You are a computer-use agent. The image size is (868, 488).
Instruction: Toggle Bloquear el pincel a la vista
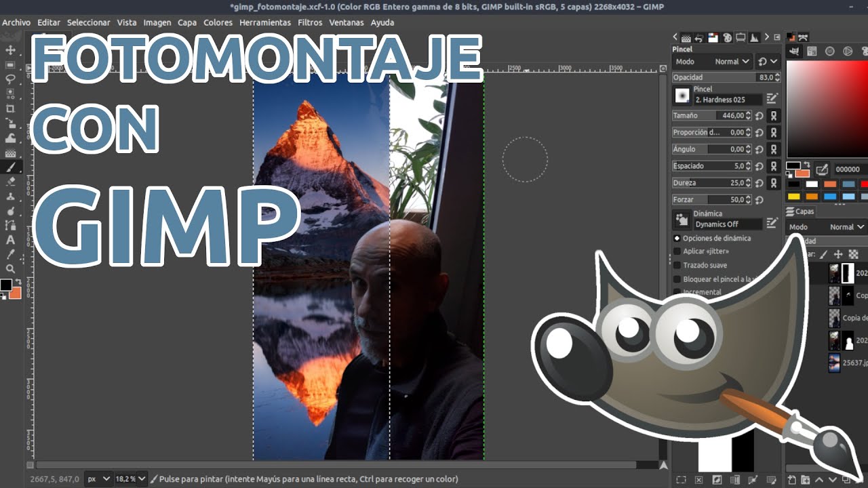pos(677,279)
